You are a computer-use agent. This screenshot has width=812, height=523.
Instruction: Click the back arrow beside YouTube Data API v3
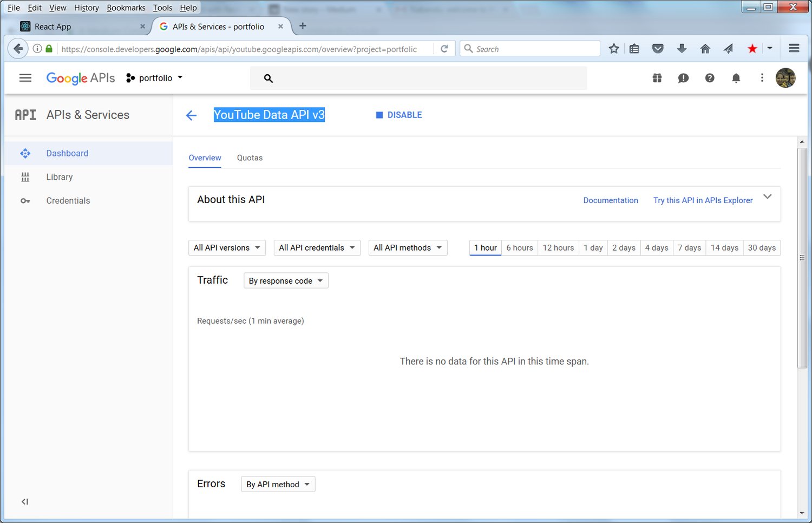coord(191,115)
